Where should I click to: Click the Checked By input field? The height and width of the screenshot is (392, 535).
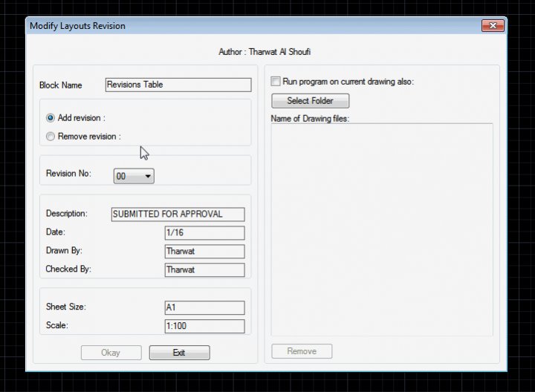point(205,269)
